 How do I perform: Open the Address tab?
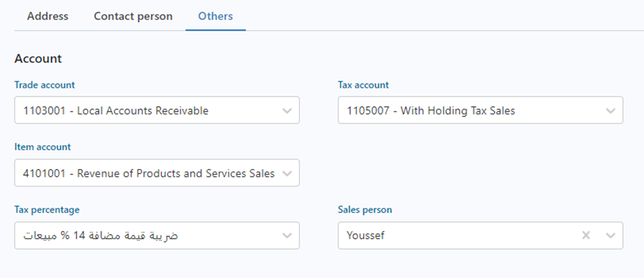coord(48,16)
